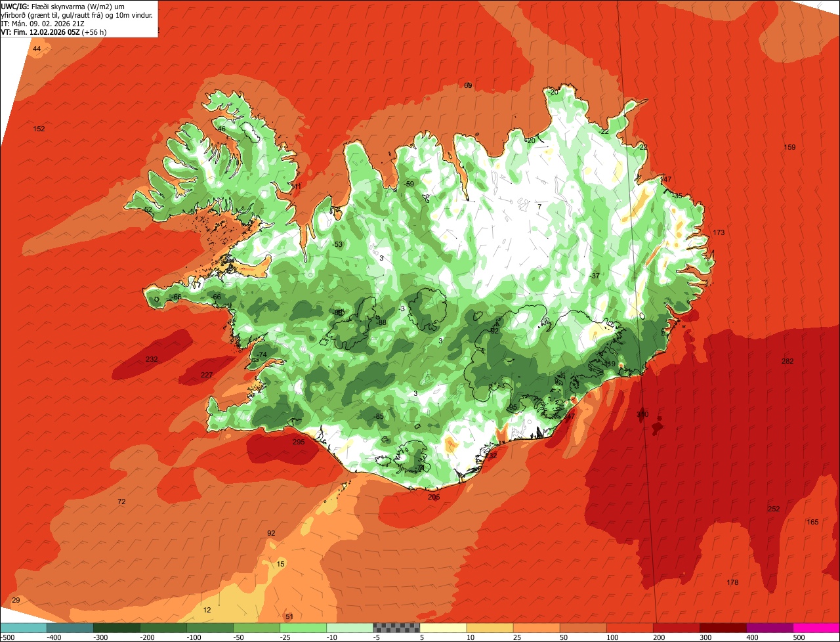Screen dimensions: 840x642
Task: Click the map value 12 in the yellow area
Action: coord(207,610)
